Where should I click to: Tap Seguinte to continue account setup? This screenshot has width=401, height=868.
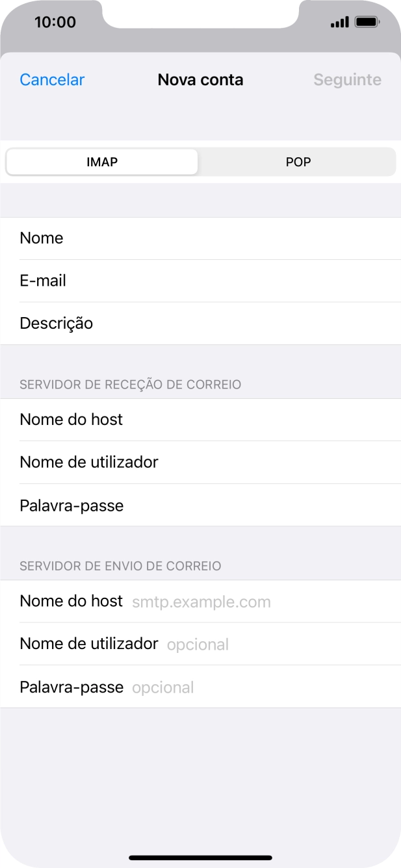pyautogui.click(x=347, y=79)
